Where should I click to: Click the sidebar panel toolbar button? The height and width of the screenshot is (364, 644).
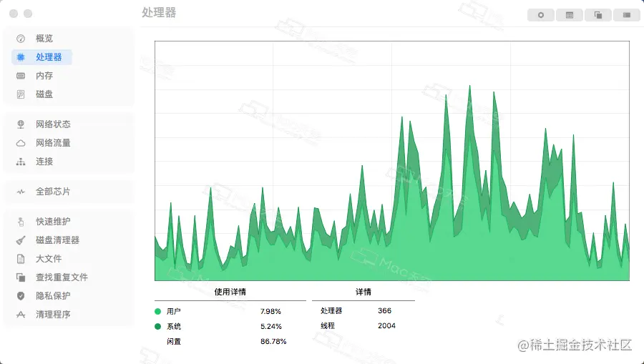(x=627, y=15)
